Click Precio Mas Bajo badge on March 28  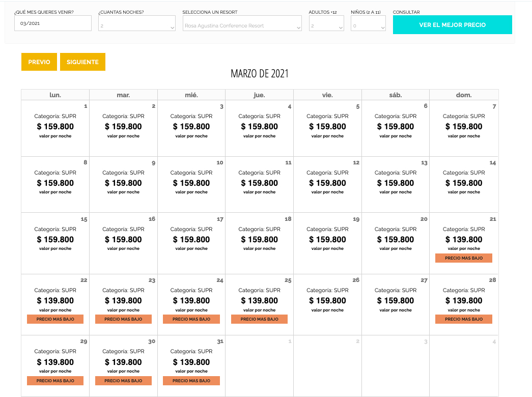click(x=463, y=319)
